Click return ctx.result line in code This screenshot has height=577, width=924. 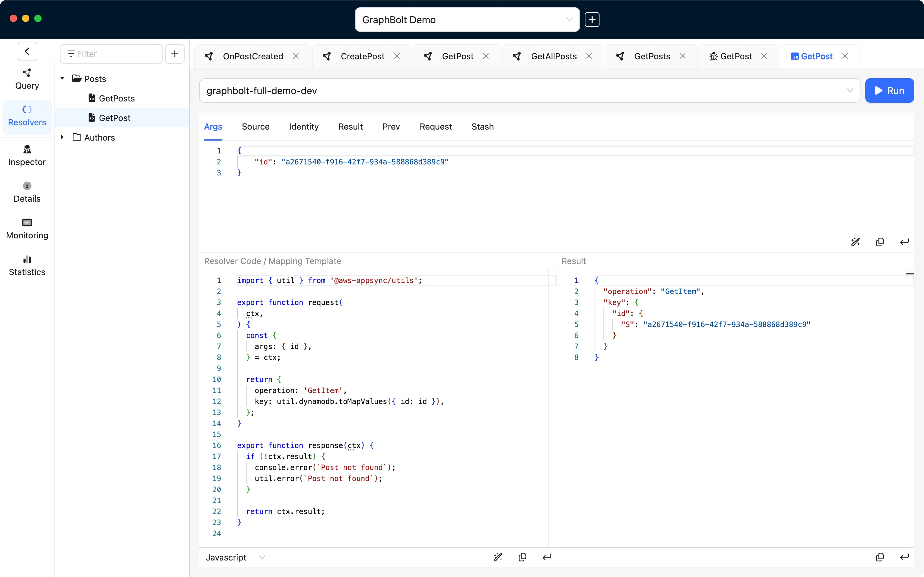(285, 511)
